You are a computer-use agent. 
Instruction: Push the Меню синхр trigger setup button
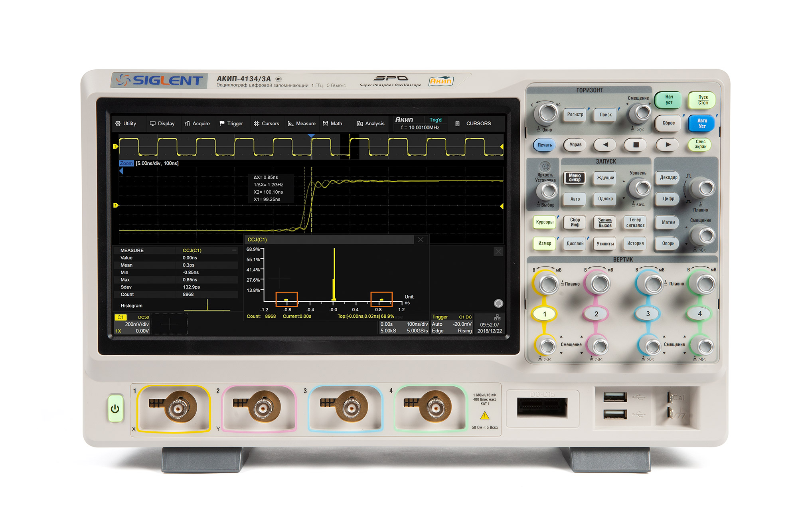575,178
